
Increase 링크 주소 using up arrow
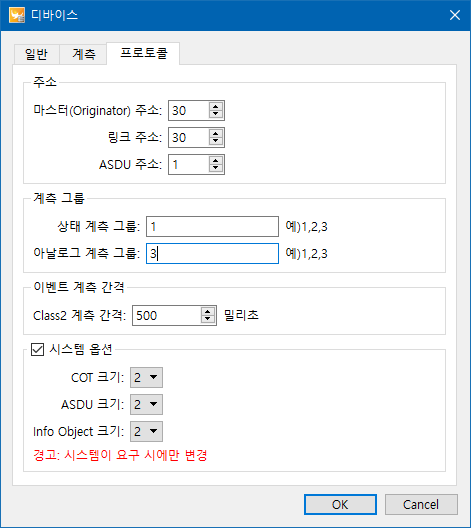coord(216,133)
